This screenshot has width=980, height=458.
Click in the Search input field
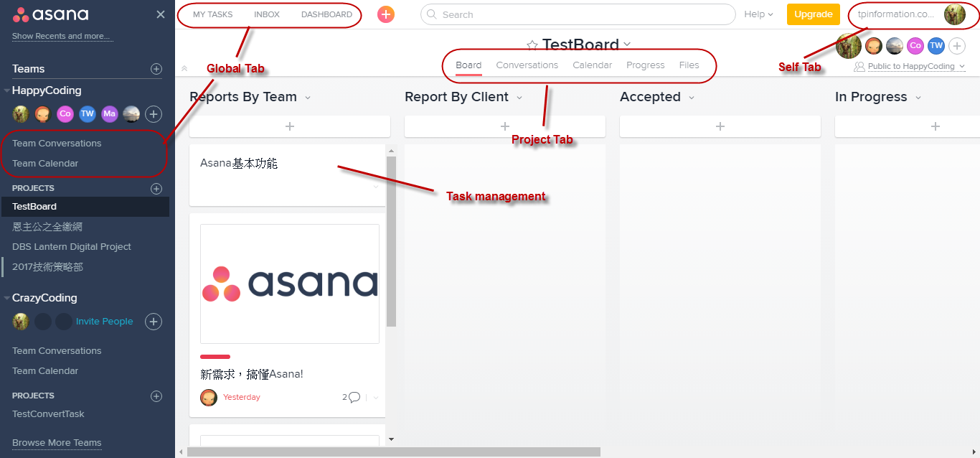pos(578,14)
